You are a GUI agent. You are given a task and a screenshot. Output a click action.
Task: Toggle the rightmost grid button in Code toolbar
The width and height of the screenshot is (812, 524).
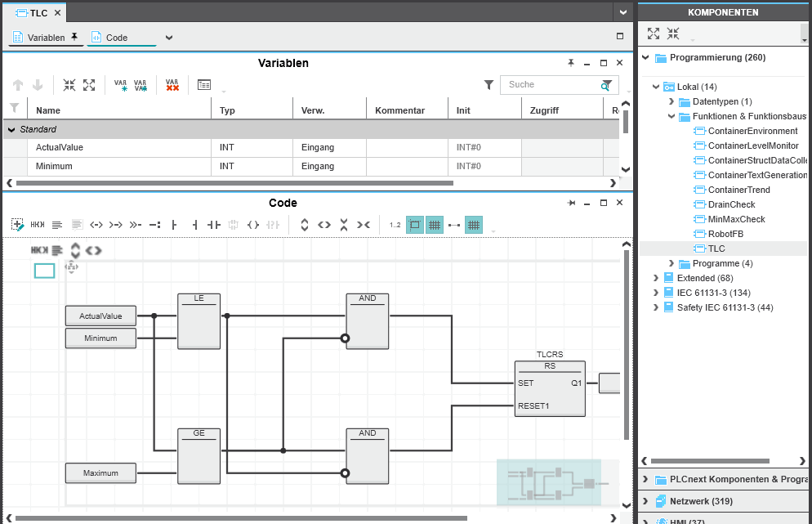click(x=474, y=224)
